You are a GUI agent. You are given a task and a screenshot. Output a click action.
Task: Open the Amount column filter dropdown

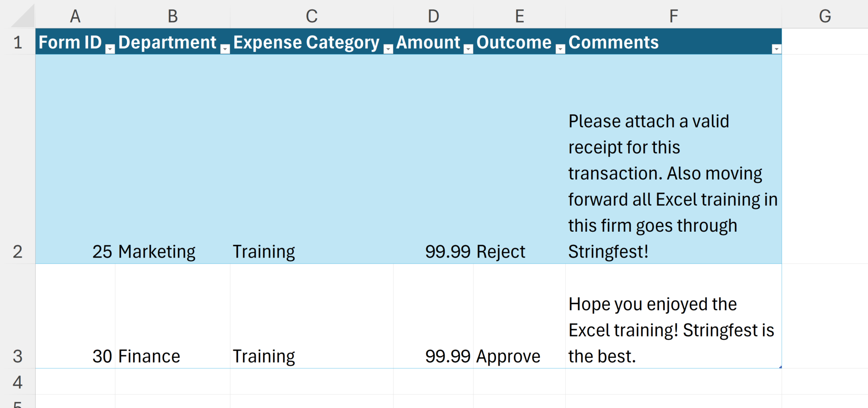coord(468,49)
